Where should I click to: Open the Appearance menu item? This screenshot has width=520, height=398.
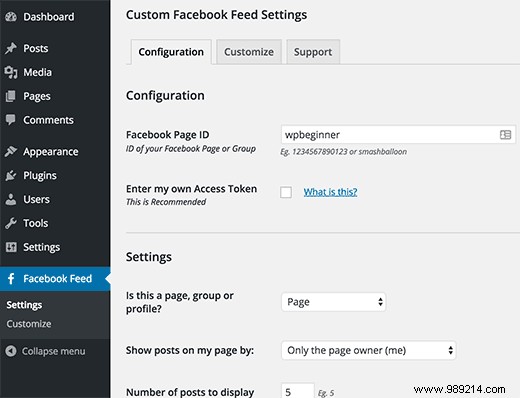[x=55, y=152]
